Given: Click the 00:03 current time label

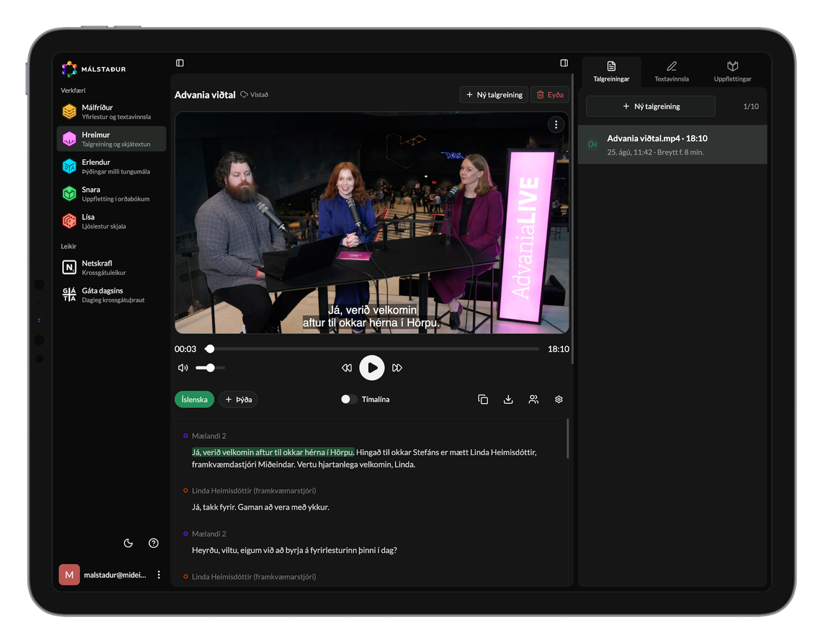Looking at the screenshot, I should pos(185,349).
